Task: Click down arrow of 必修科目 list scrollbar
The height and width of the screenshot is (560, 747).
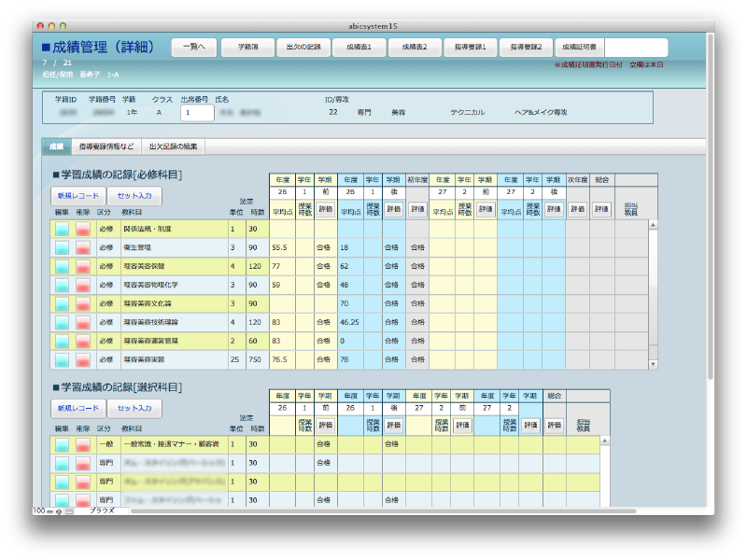Action: pyautogui.click(x=653, y=364)
